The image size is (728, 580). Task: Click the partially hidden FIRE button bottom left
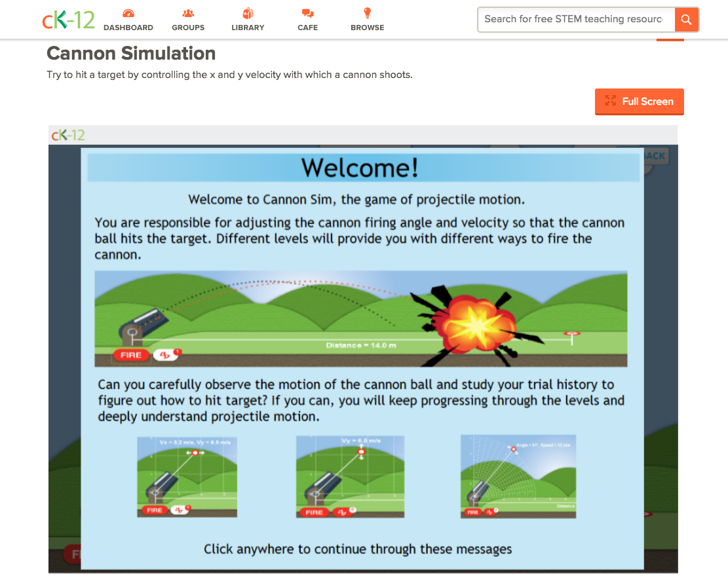click(x=72, y=554)
